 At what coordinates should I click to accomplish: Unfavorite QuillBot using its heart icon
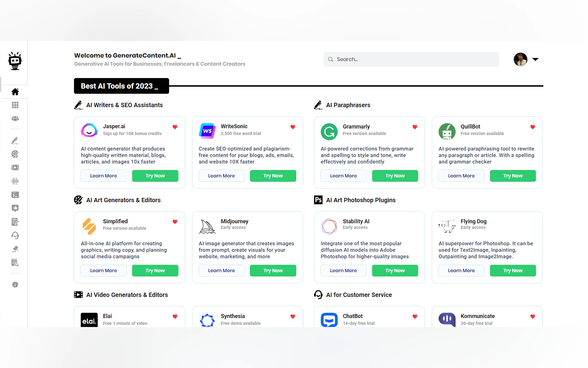click(533, 127)
